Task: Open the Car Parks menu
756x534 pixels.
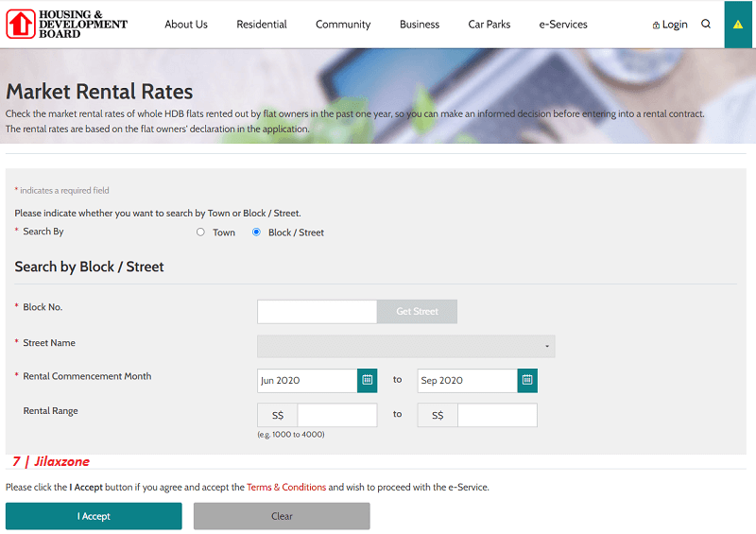Action: click(x=489, y=25)
